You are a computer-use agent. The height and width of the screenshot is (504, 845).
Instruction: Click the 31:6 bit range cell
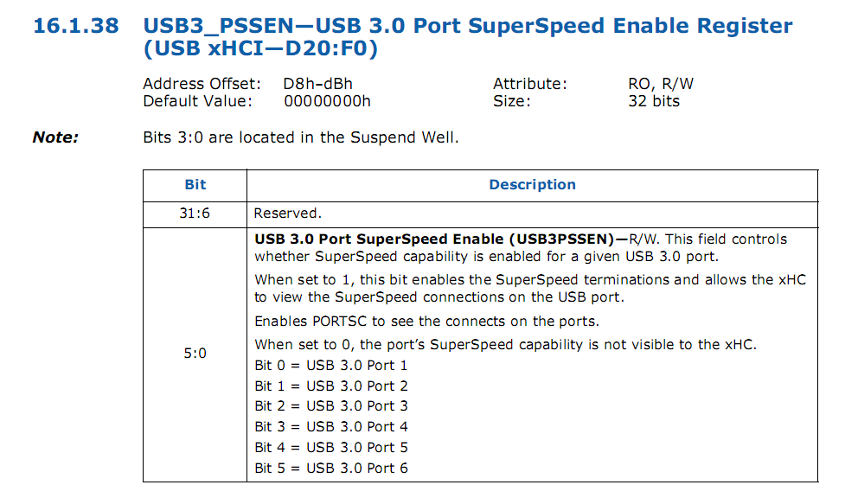click(x=195, y=213)
